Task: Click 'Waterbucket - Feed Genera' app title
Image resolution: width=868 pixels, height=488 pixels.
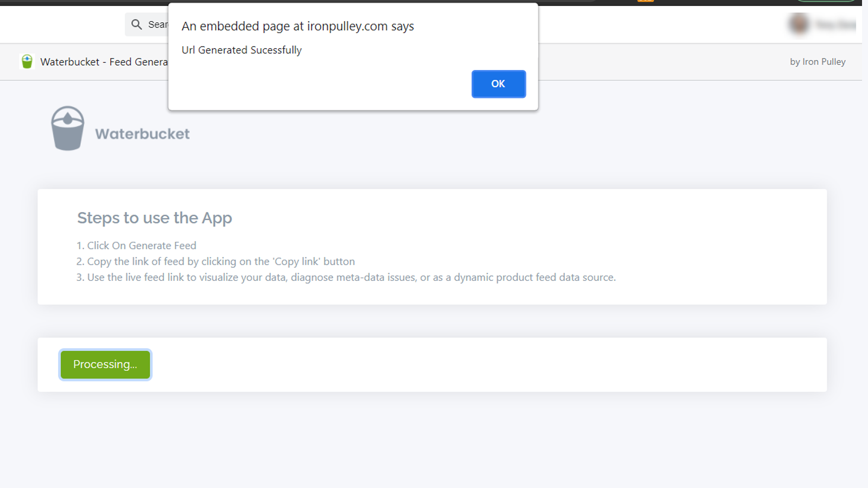Action: [x=104, y=62]
